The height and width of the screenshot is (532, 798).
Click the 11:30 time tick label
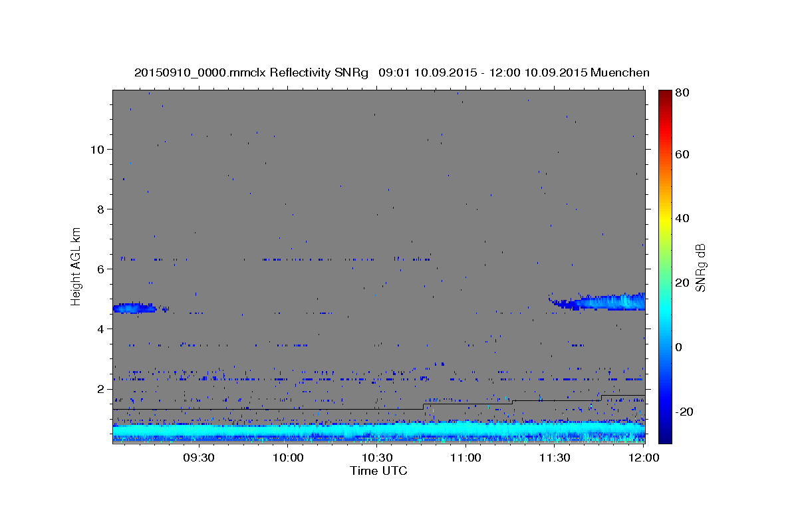pyautogui.click(x=555, y=458)
